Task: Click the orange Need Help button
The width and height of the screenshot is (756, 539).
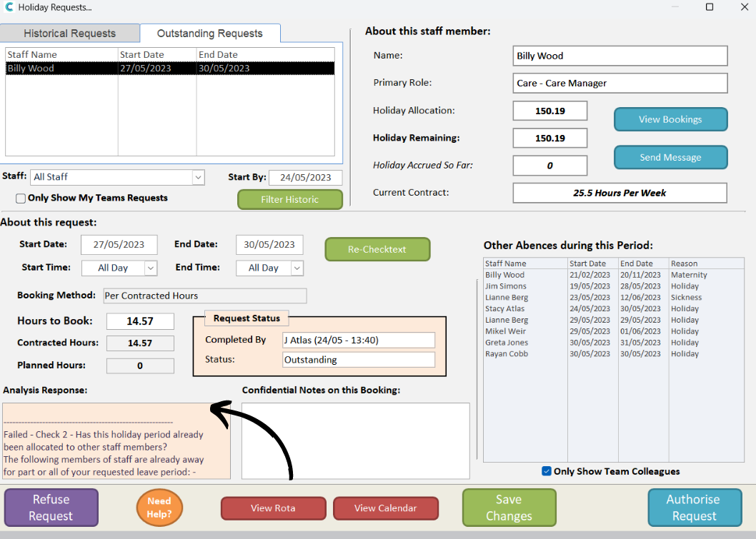Action: point(159,508)
